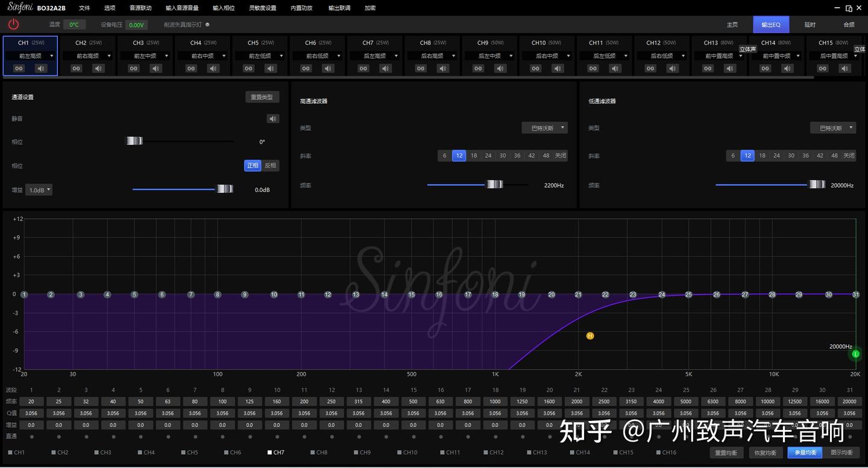Open the 1.0dB gain step dropdown
868x468 pixels.
click(x=39, y=190)
